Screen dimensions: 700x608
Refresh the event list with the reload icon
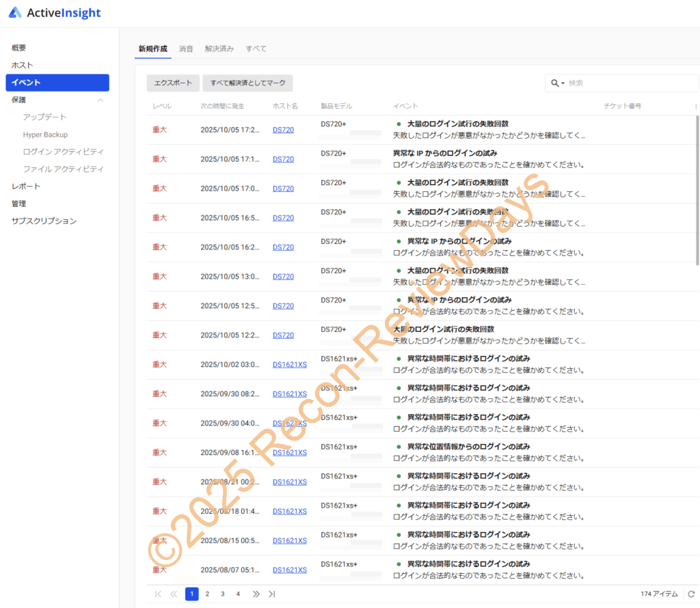[x=690, y=594]
